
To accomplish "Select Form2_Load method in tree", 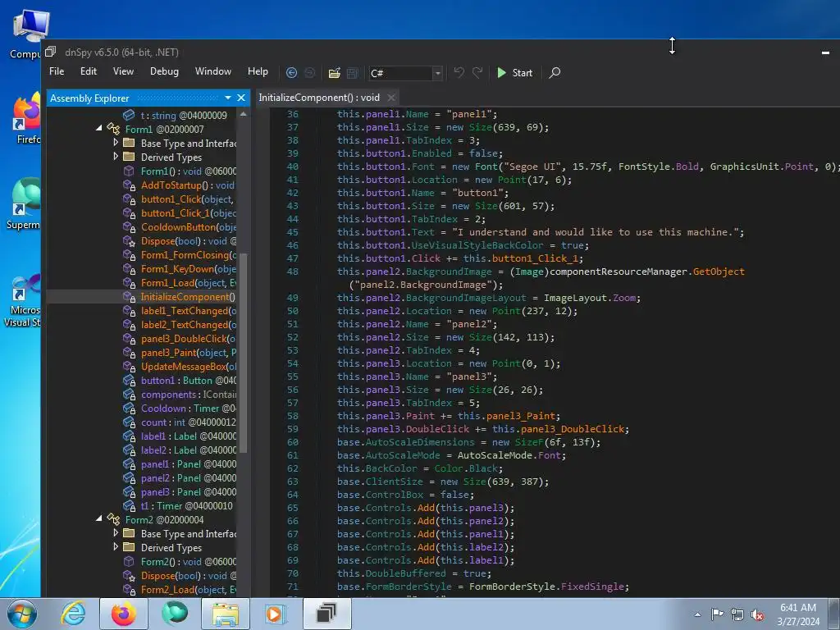I will pos(188,589).
